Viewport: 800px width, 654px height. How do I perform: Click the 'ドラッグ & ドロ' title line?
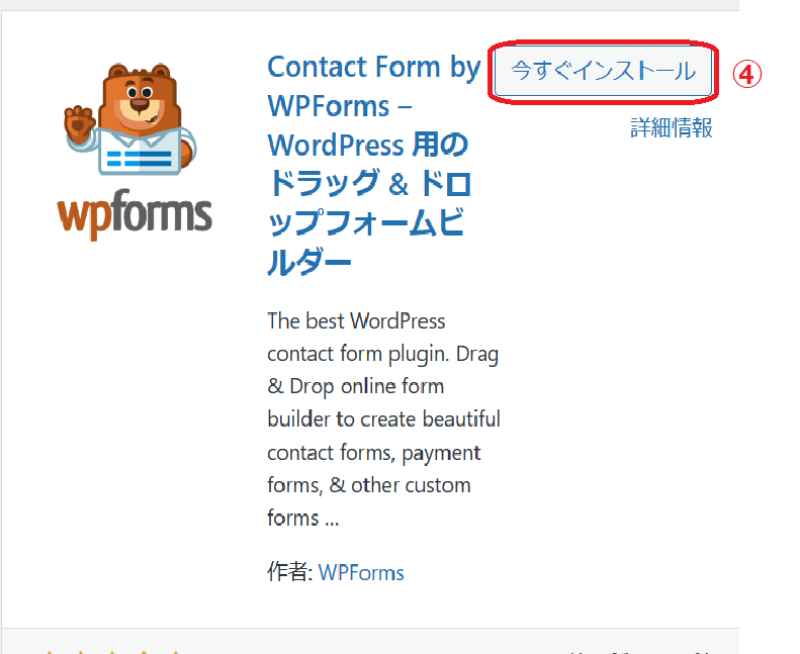click(369, 184)
